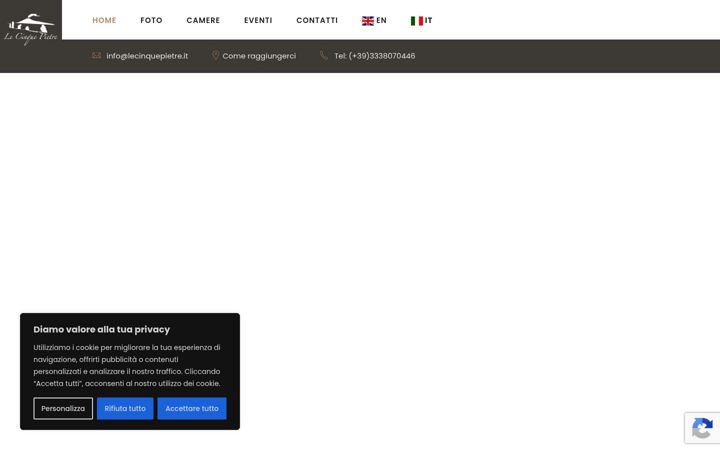This screenshot has height=450, width=720.
Task: Open the Come raggiungerci link
Action: coord(259,56)
